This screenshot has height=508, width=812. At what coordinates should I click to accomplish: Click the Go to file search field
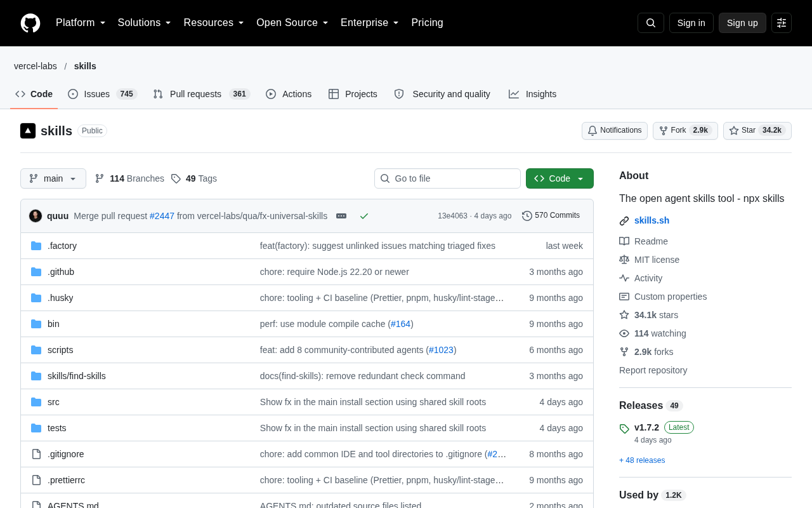pos(447,178)
